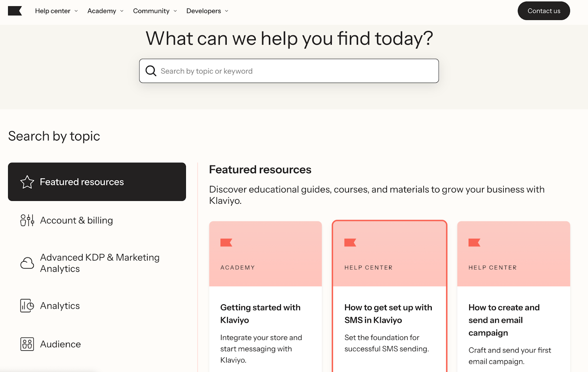Click the flag icon on SMS setup card

[350, 242]
